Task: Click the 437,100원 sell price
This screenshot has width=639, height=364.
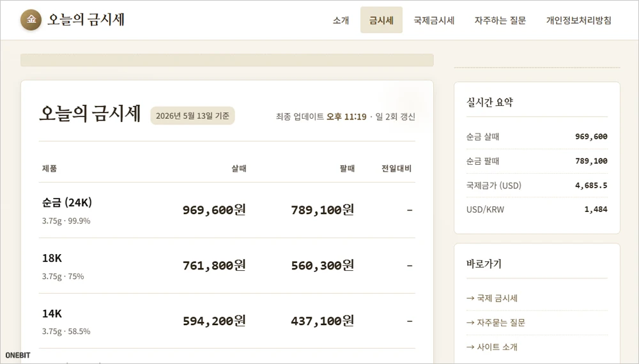Action: coord(322,321)
